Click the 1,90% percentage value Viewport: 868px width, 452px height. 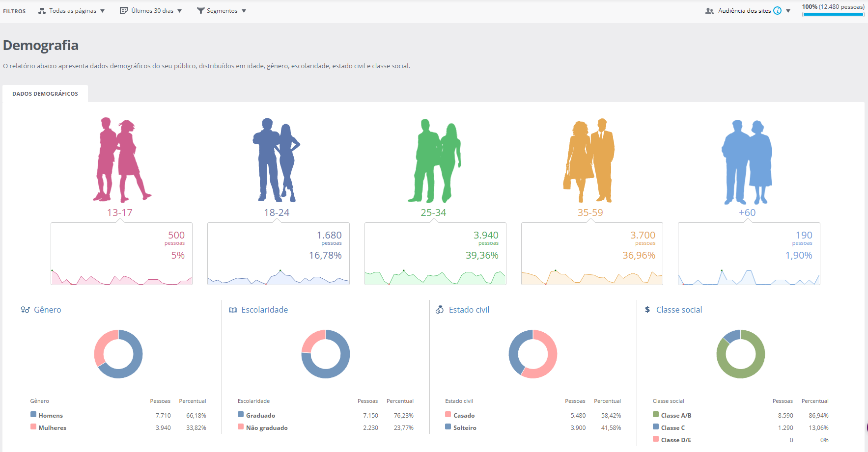(x=799, y=255)
